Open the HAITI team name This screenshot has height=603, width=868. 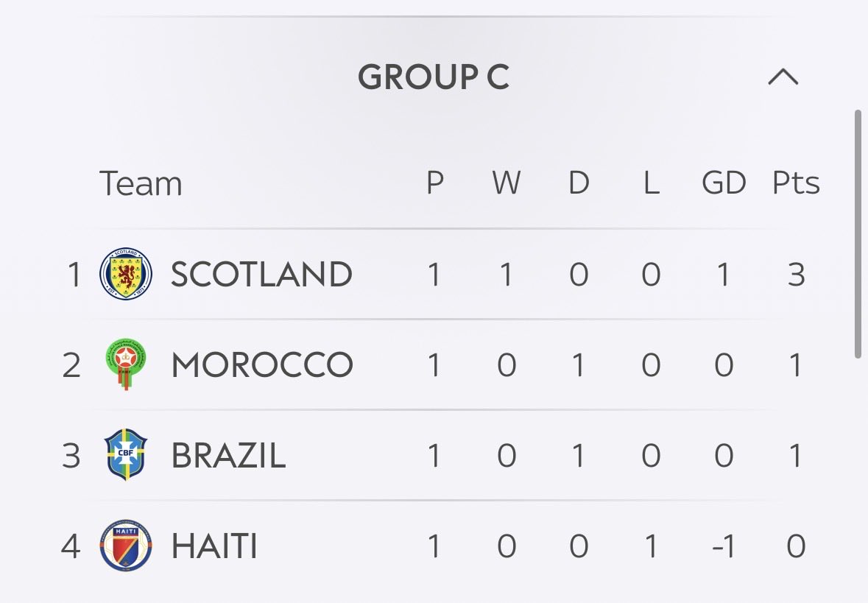pyautogui.click(x=214, y=546)
